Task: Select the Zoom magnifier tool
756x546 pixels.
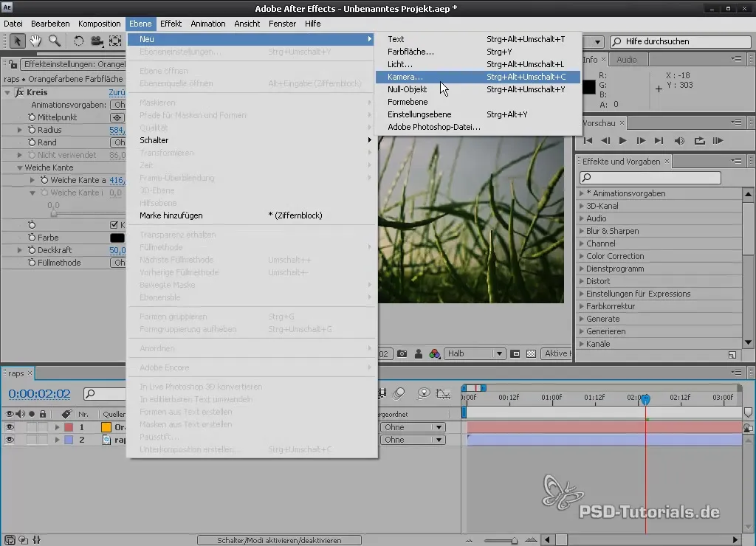Action: point(55,41)
